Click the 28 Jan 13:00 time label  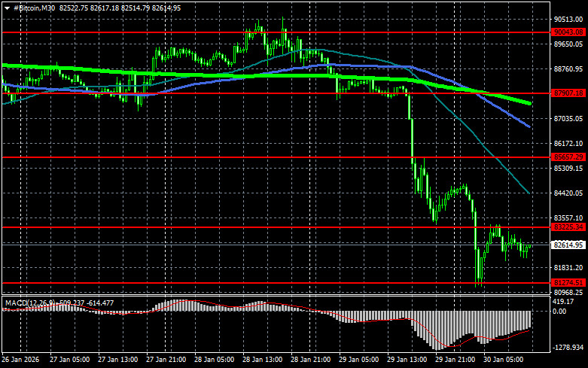(x=263, y=360)
